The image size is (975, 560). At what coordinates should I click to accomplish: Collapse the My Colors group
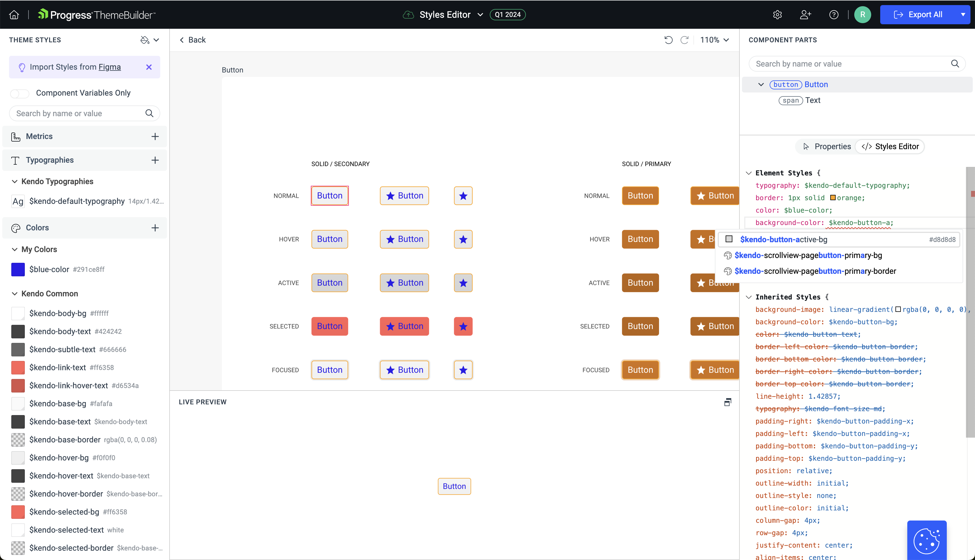tap(15, 249)
